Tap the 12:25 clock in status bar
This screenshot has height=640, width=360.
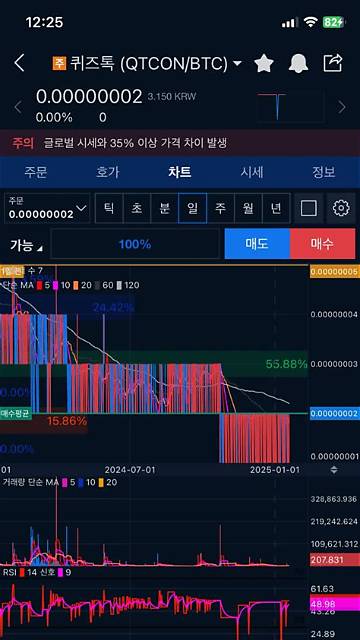[44, 22]
